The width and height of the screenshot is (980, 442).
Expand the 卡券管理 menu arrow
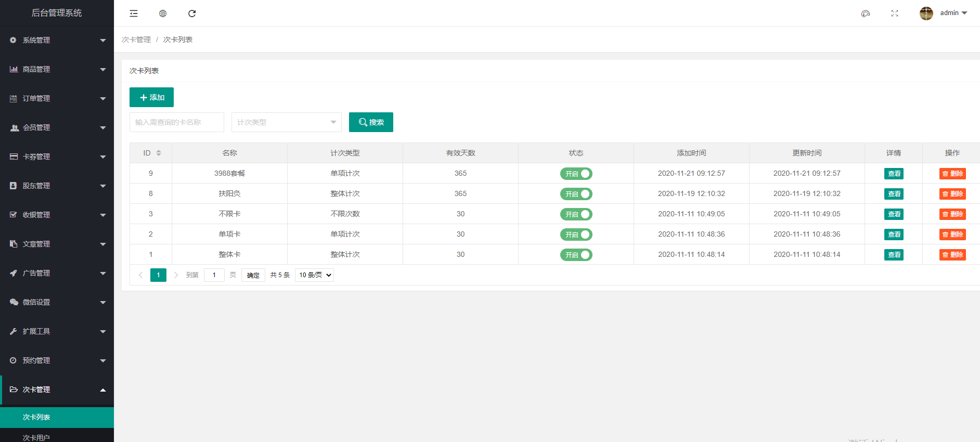103,157
